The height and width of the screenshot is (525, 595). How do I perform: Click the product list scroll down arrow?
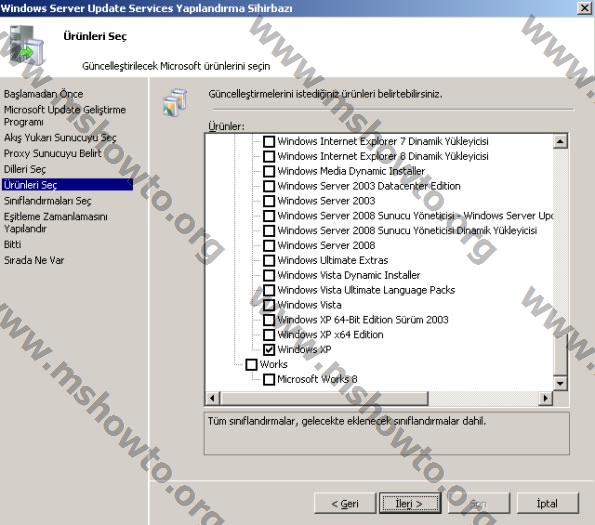(560, 383)
